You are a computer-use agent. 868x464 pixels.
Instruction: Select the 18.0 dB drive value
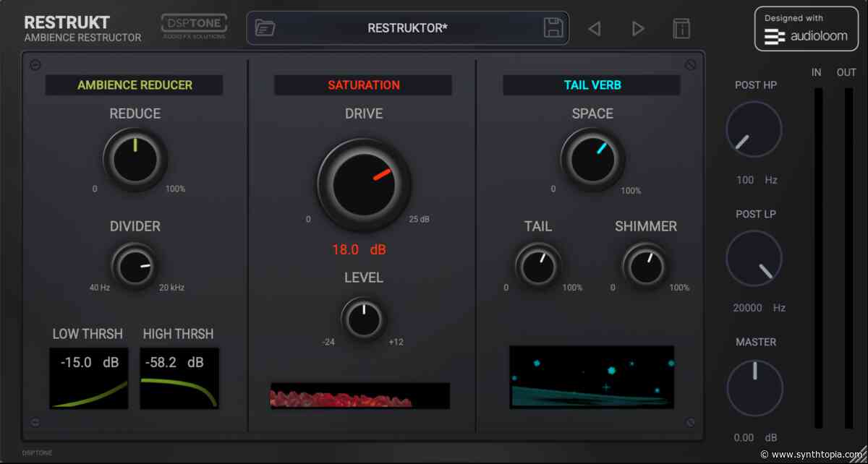tap(359, 249)
